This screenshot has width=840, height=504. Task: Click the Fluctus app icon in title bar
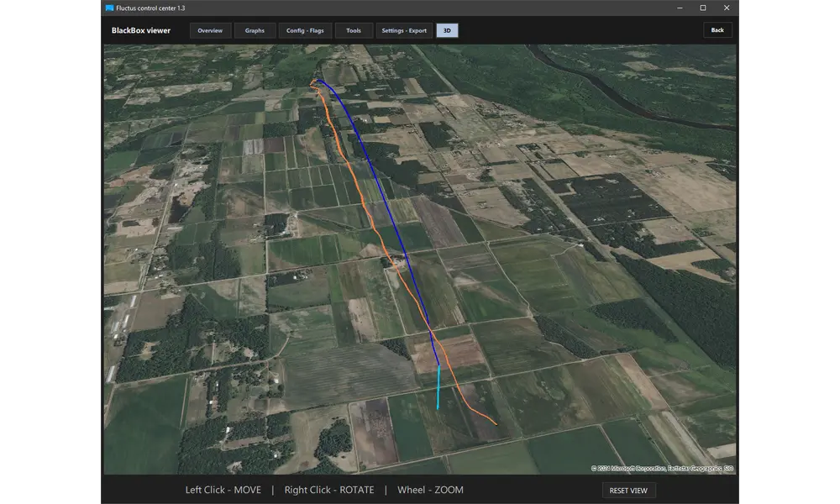click(109, 8)
